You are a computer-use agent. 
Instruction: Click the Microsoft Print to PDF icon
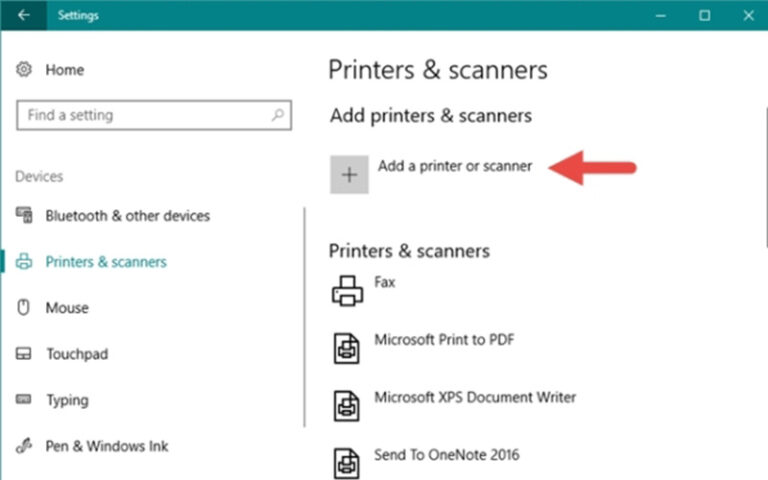347,348
